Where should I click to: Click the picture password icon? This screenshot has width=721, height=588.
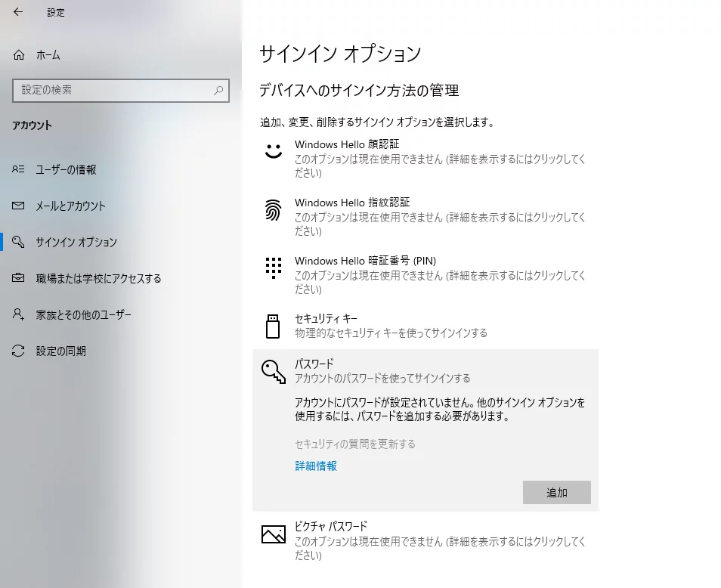[x=273, y=534]
